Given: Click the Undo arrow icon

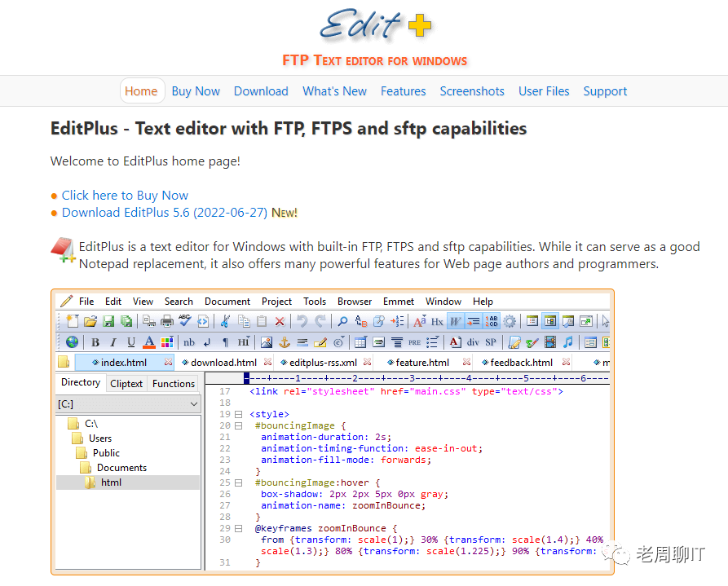Looking at the screenshot, I should (302, 321).
